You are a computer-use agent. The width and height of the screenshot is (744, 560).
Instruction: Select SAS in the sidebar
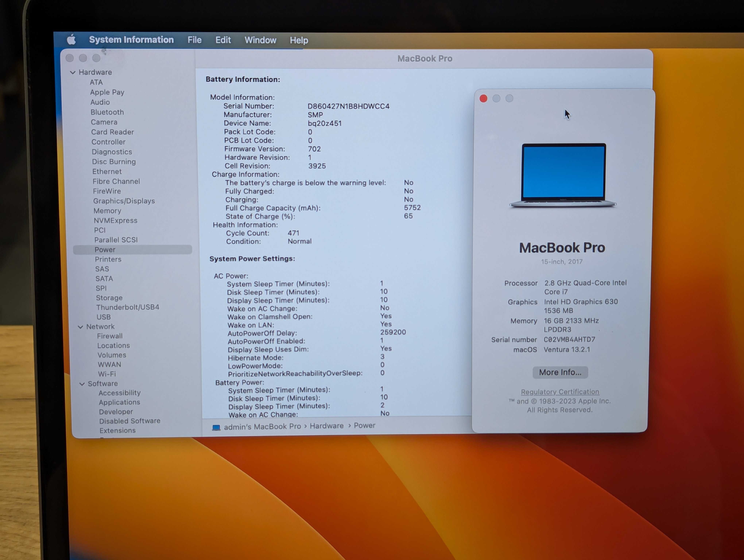tap(102, 269)
